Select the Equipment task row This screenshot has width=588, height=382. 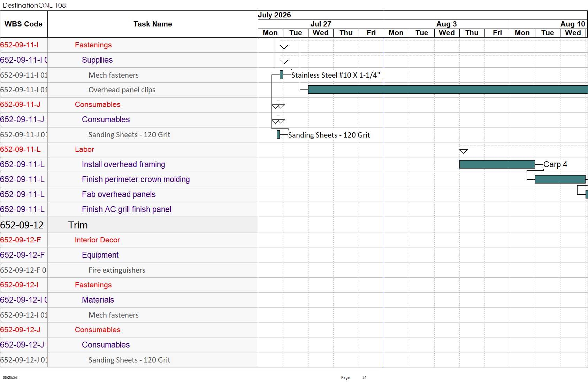(x=129, y=255)
